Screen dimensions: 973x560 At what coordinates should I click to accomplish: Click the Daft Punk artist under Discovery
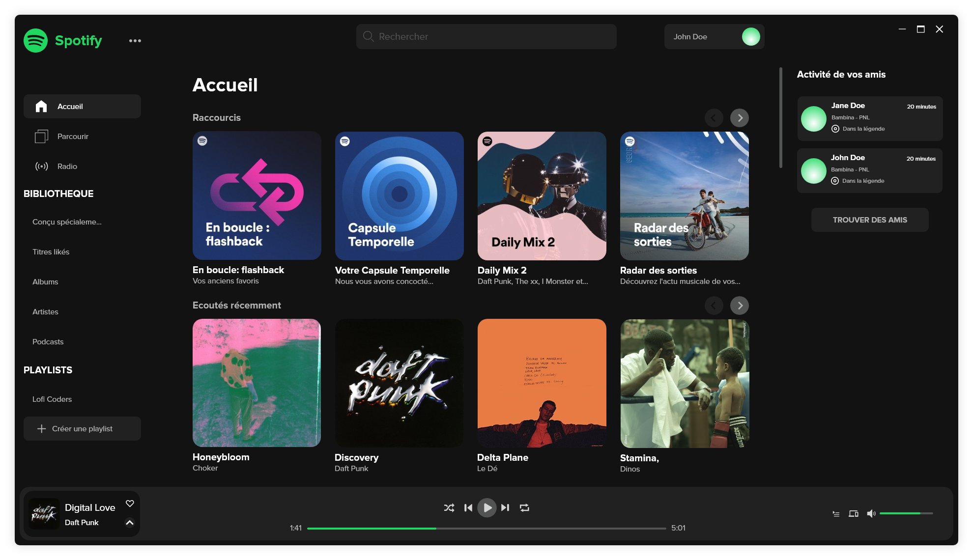[351, 469]
